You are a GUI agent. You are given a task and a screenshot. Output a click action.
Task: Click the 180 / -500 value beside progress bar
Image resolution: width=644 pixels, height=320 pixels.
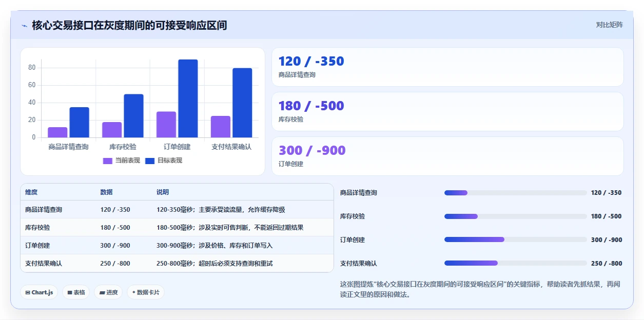tap(606, 216)
